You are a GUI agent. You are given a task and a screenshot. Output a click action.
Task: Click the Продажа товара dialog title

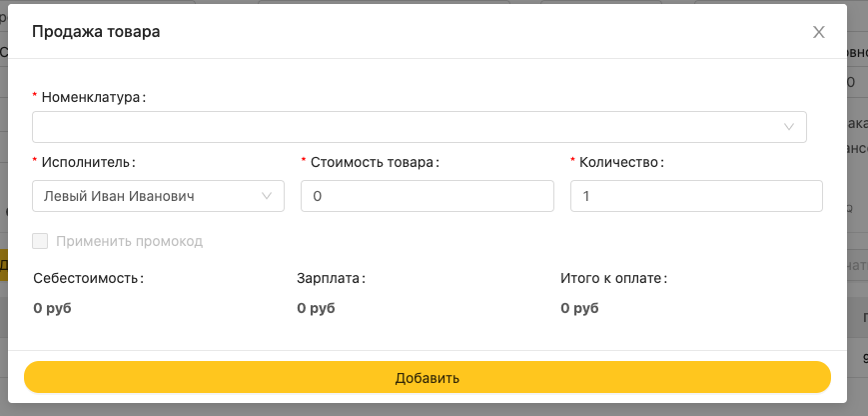[x=96, y=32]
